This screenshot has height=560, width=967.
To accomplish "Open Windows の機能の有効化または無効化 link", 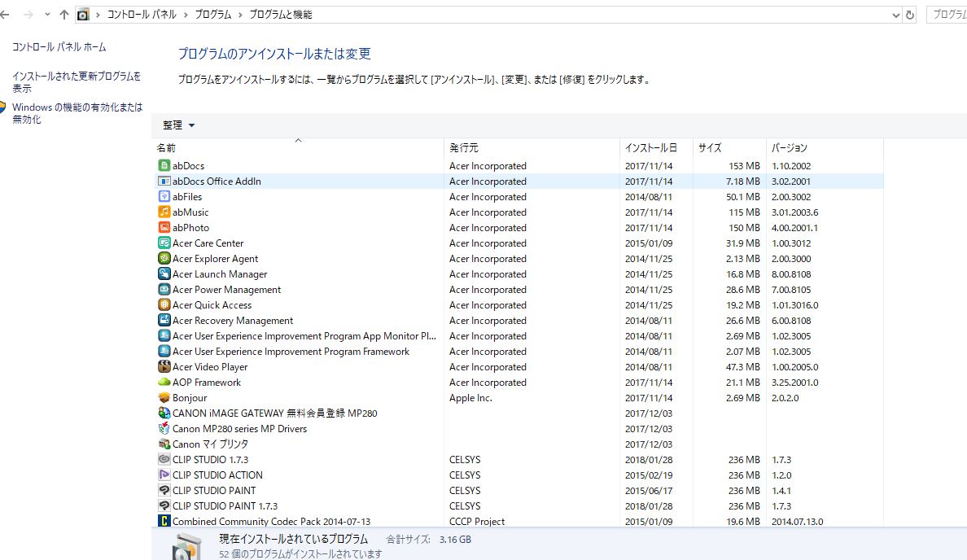I will (77, 113).
